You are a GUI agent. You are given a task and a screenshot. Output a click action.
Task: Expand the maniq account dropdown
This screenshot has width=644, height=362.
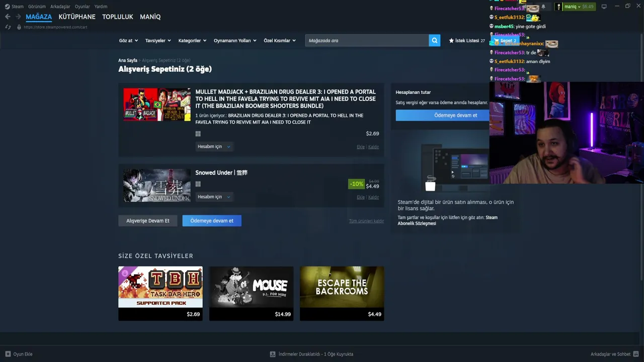click(572, 7)
